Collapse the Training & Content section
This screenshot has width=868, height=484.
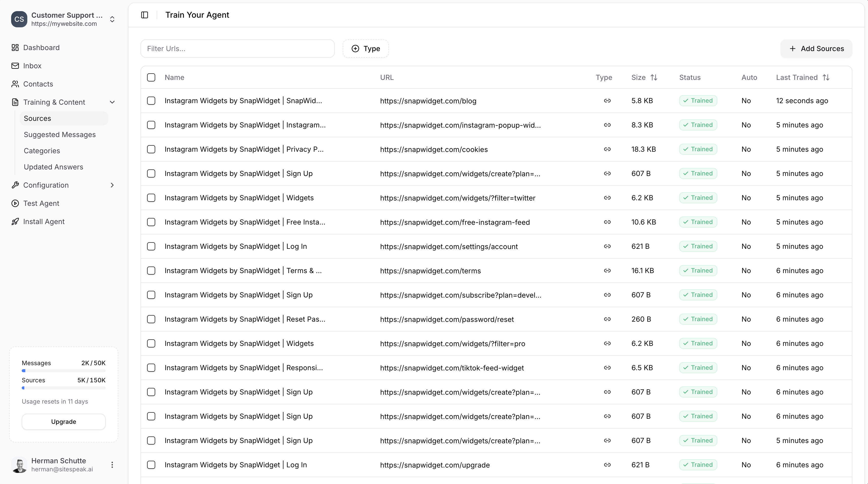click(x=112, y=102)
